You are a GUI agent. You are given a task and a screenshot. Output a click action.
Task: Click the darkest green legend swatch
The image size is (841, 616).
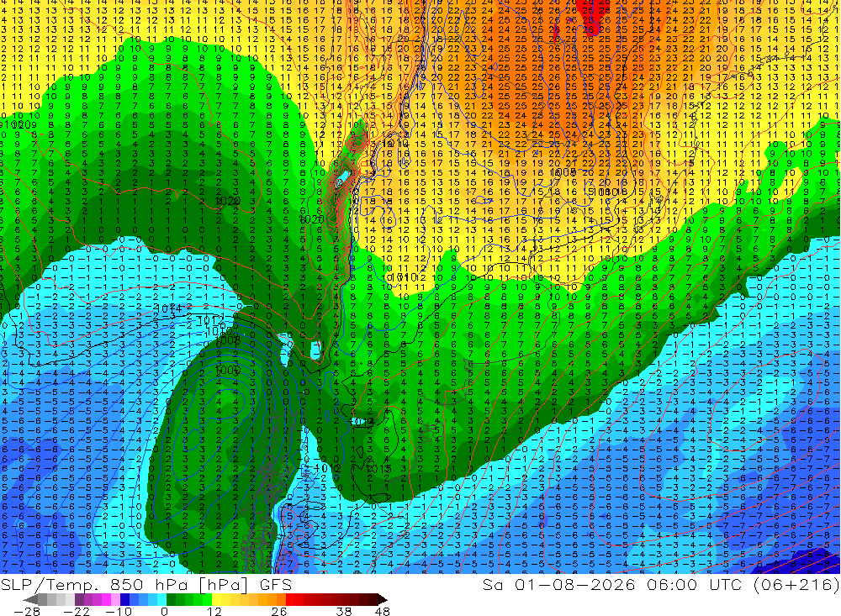(171, 599)
